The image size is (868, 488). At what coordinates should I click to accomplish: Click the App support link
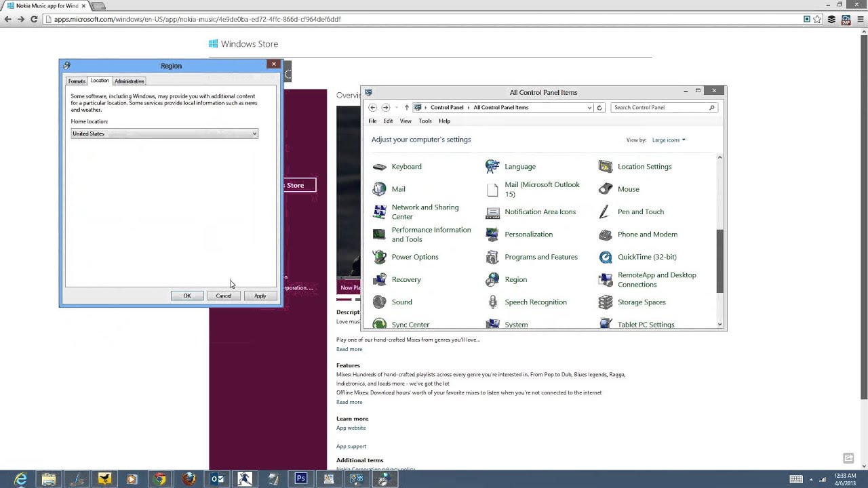[x=351, y=446]
